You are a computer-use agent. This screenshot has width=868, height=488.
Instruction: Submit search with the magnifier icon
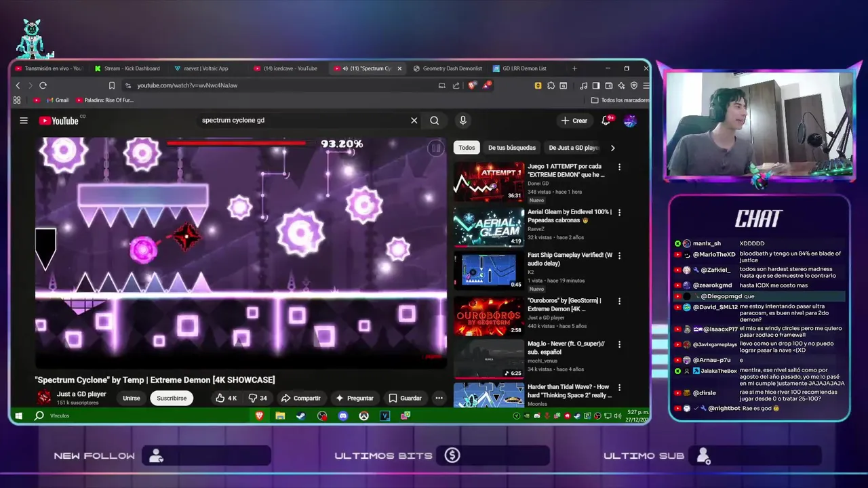pos(435,121)
